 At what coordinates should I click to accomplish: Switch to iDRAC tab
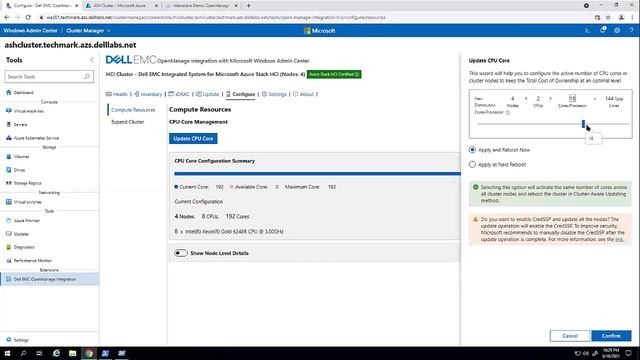click(179, 94)
